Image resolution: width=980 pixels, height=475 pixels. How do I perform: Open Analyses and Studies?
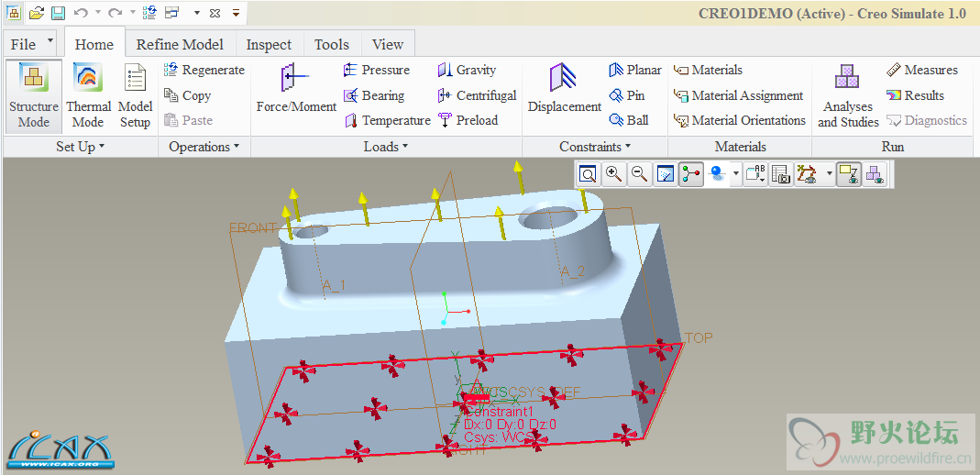tap(848, 95)
